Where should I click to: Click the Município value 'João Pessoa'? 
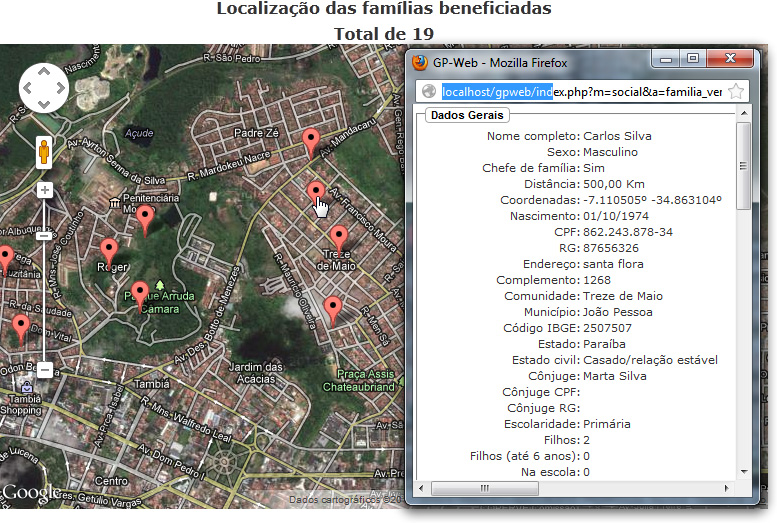[x=617, y=312]
